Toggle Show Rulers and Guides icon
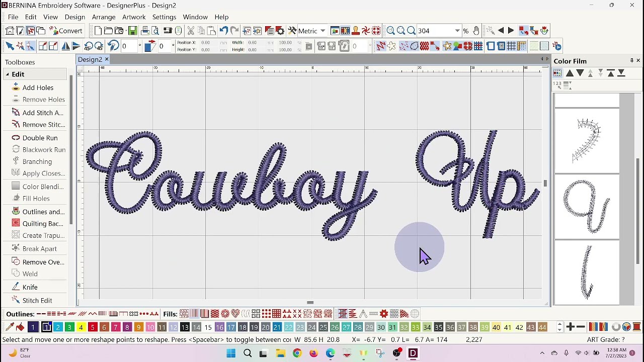This screenshot has width=644, height=362. pyautogui.click(x=522, y=46)
